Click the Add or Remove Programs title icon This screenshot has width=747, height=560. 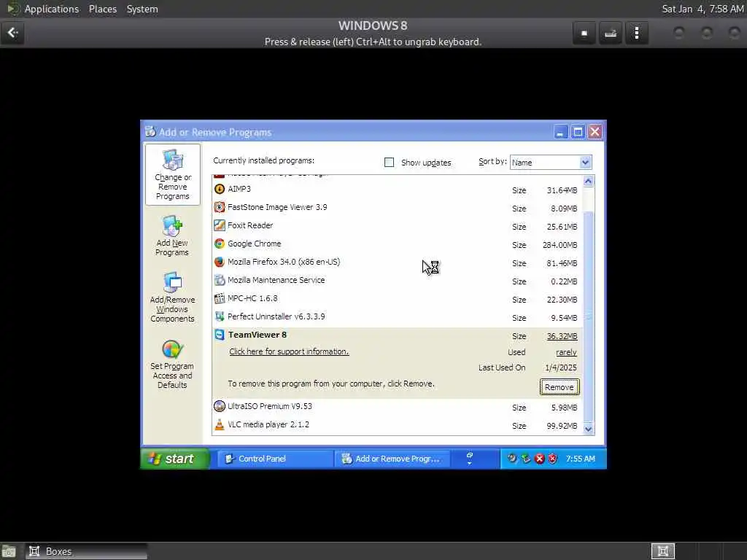[x=150, y=131]
